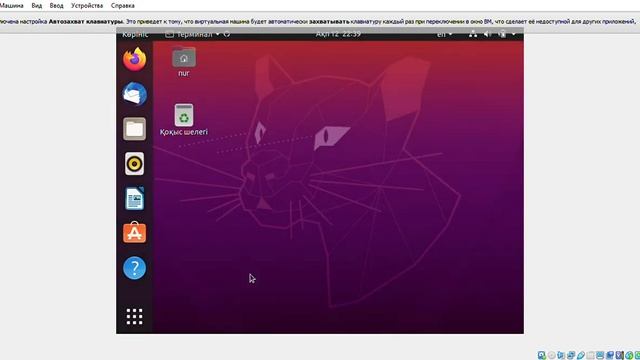This screenshot has height=360, width=640.
Task: Expand the Терминал app menu arrow
Action: click(x=218, y=34)
